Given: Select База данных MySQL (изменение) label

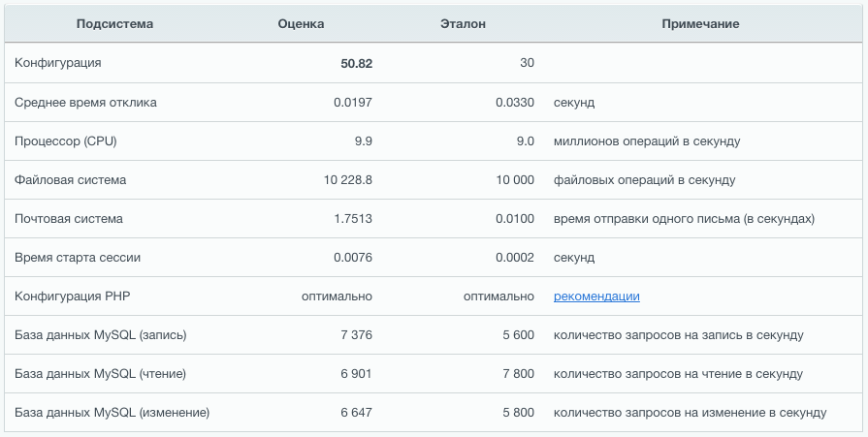Looking at the screenshot, I should (112, 413).
